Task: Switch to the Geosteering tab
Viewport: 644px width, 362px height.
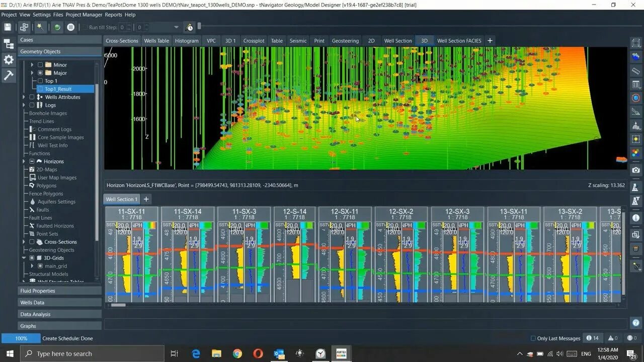Action: coord(345,41)
